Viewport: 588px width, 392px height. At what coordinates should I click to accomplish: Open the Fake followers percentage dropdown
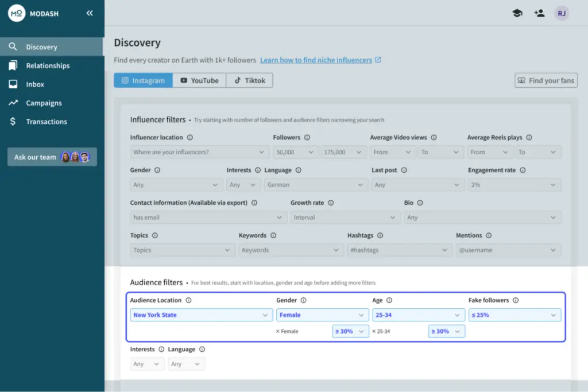514,315
